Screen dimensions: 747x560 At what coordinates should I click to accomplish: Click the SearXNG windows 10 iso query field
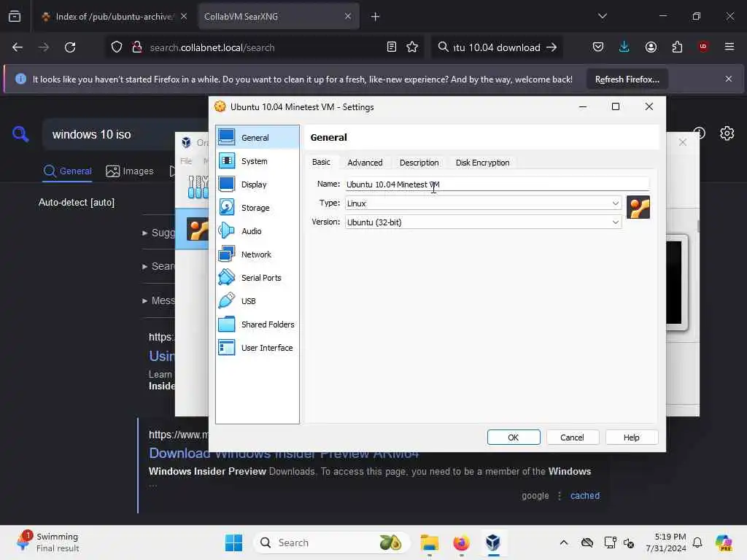(109, 135)
